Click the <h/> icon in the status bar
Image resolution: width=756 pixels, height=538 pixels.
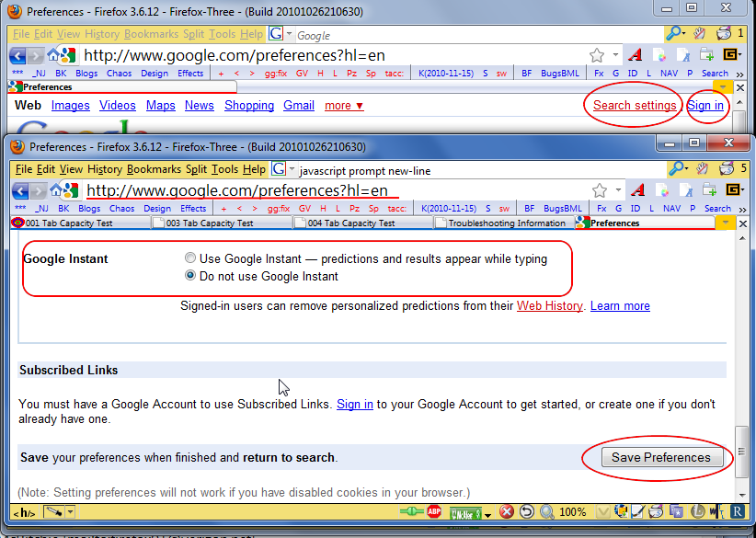pos(24,512)
